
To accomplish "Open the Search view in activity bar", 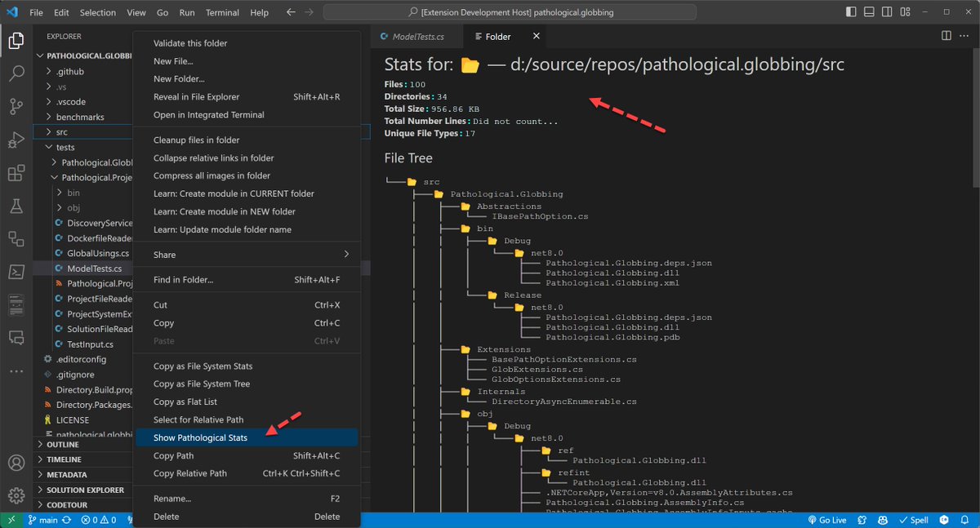I will pyautogui.click(x=16, y=73).
